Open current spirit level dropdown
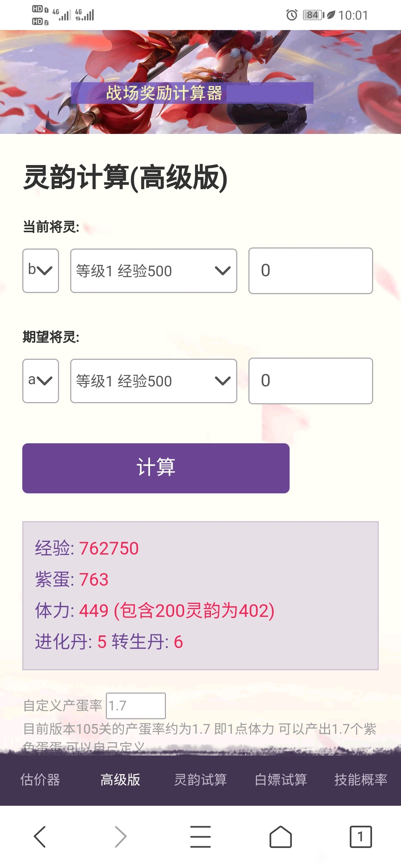 coord(154,271)
